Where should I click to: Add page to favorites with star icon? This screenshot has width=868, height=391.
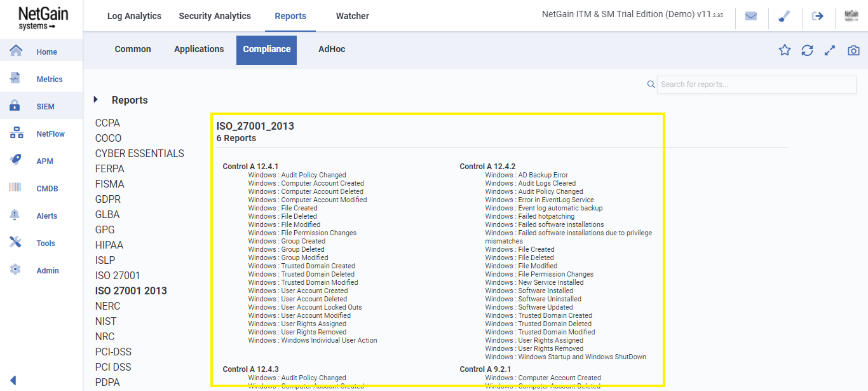[785, 50]
